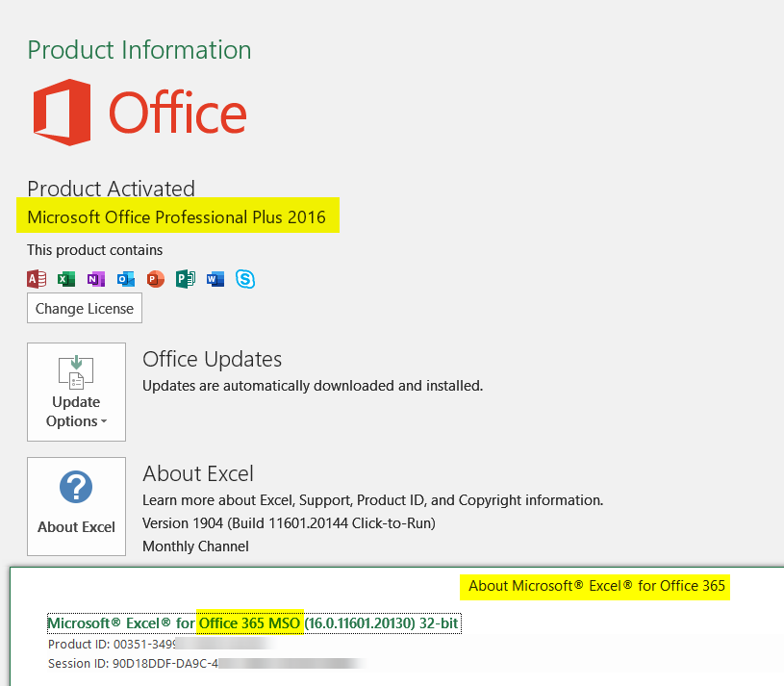This screenshot has width=784, height=686.
Task: Select the Excel MSO version string
Action: click(x=254, y=623)
